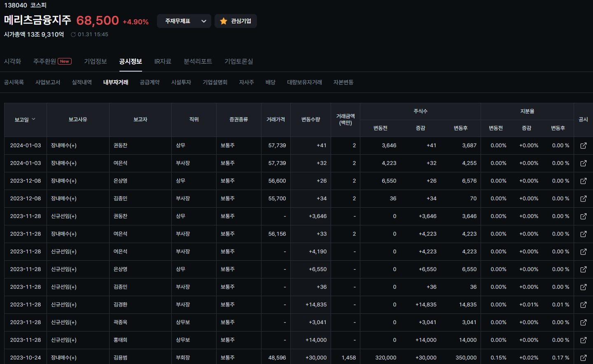Open 자본변동 sub-tab
Viewport: 593px width, 364px height.
(x=343, y=82)
